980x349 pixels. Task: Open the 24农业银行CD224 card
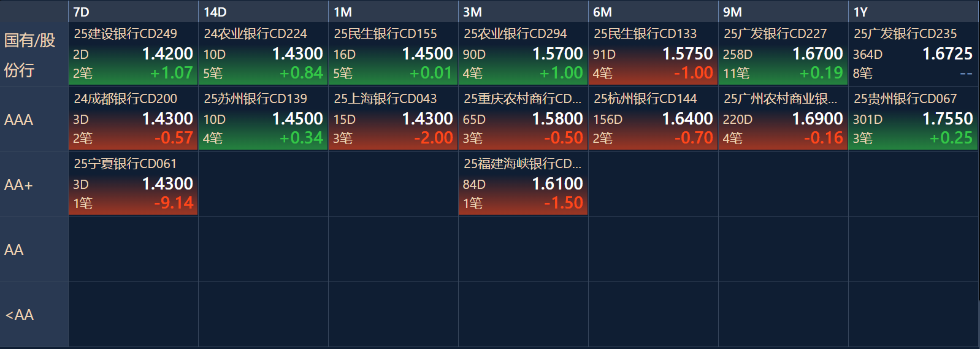(x=263, y=54)
